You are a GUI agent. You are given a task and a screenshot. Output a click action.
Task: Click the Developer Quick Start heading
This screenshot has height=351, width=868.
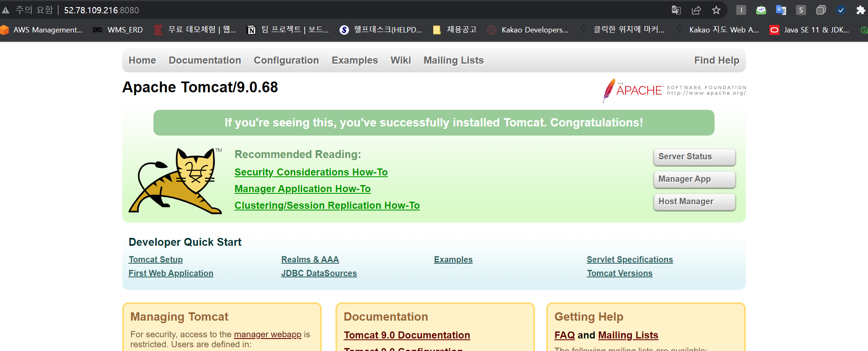pyautogui.click(x=185, y=242)
